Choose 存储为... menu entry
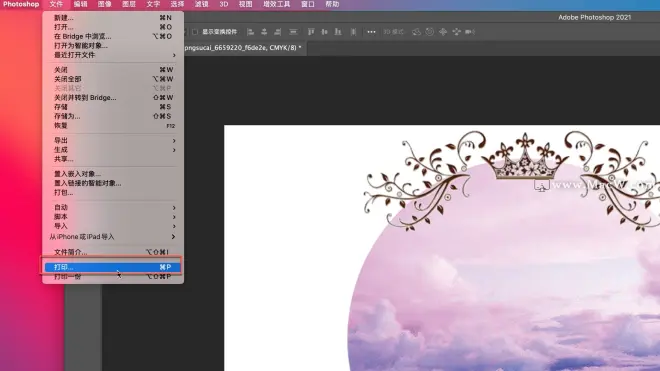The height and width of the screenshot is (371, 660). point(113,116)
